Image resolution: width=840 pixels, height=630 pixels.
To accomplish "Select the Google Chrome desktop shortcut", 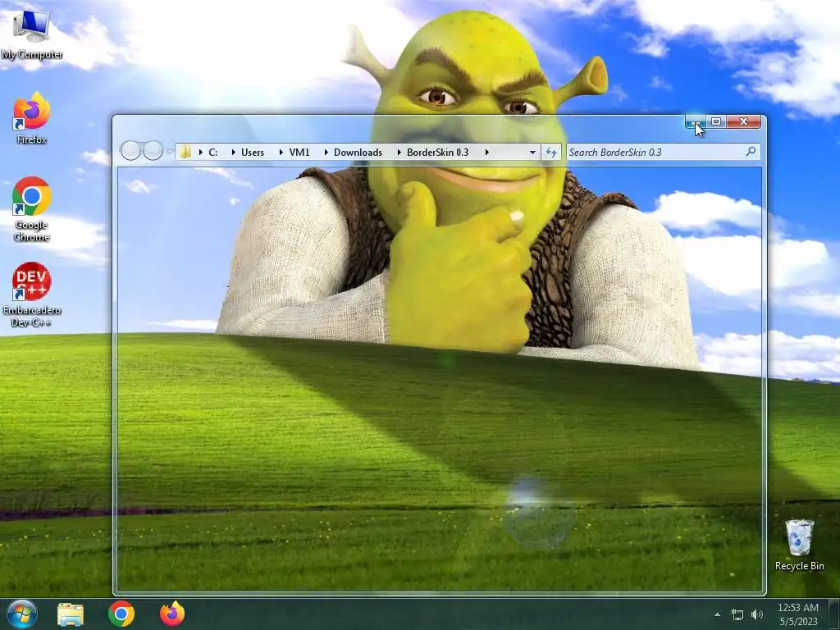I will (x=32, y=209).
